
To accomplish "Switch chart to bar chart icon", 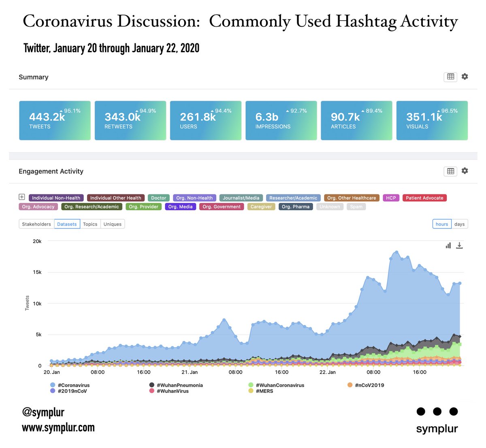I will tap(448, 245).
